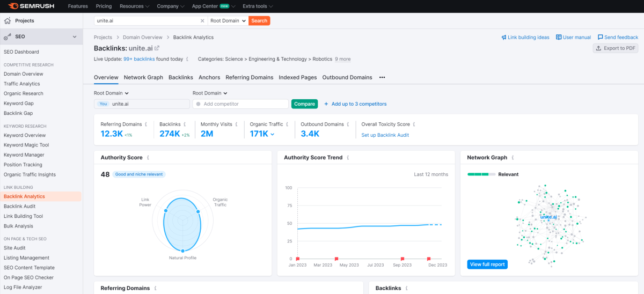Click info icon beside bottom Referring Domains panel
The width and height of the screenshot is (644, 294).
click(155, 288)
